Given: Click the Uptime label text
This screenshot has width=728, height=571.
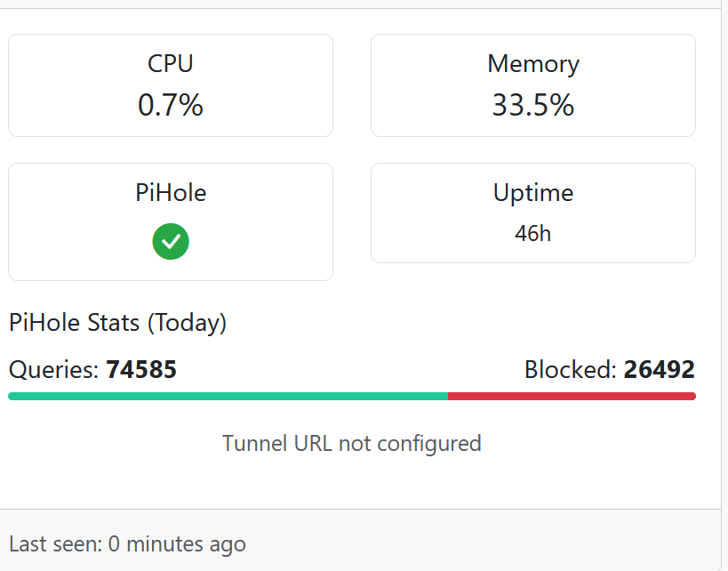Looking at the screenshot, I should [533, 193].
